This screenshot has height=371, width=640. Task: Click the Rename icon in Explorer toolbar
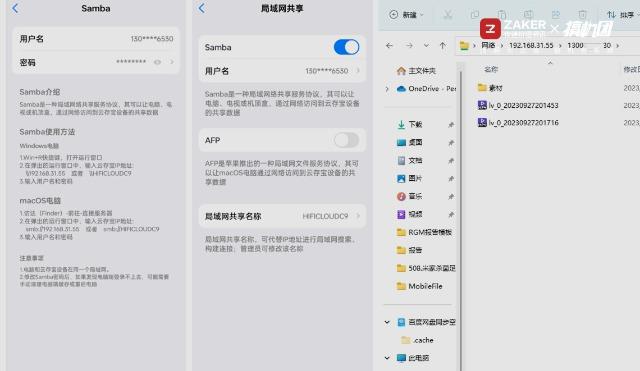point(529,15)
